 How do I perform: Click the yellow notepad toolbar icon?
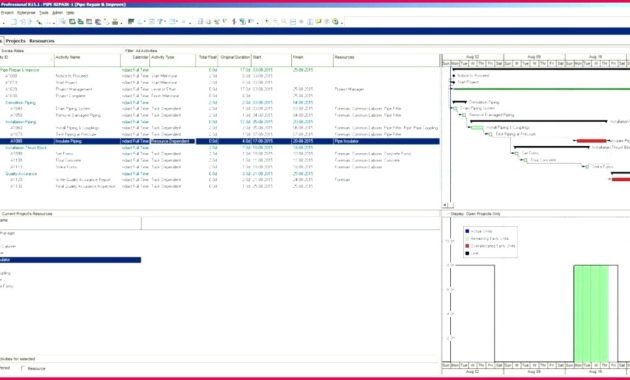318,22
